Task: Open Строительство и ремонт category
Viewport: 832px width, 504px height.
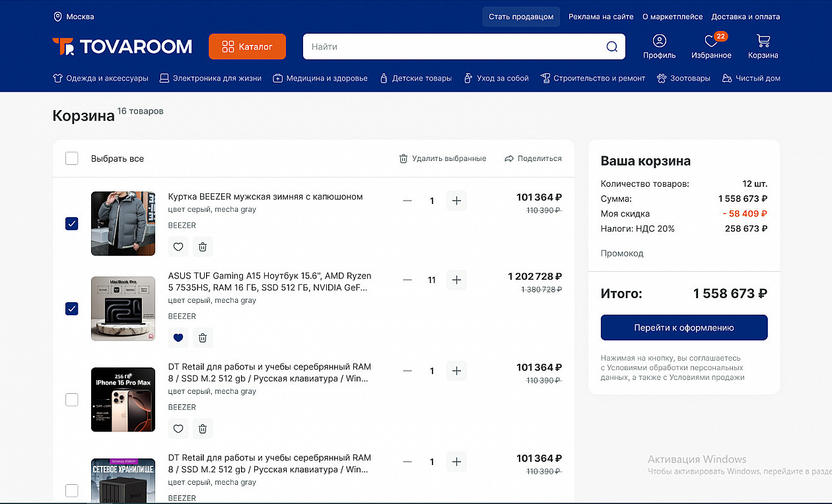Action: 593,79
